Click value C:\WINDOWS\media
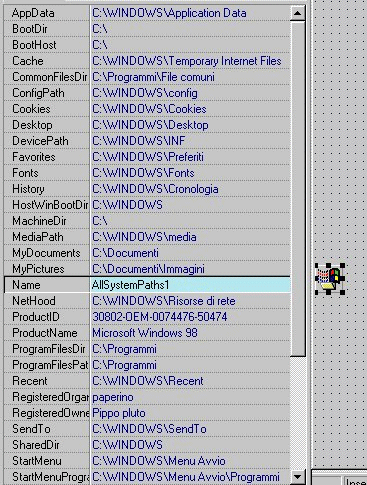367x485 pixels. pyautogui.click(x=144, y=237)
